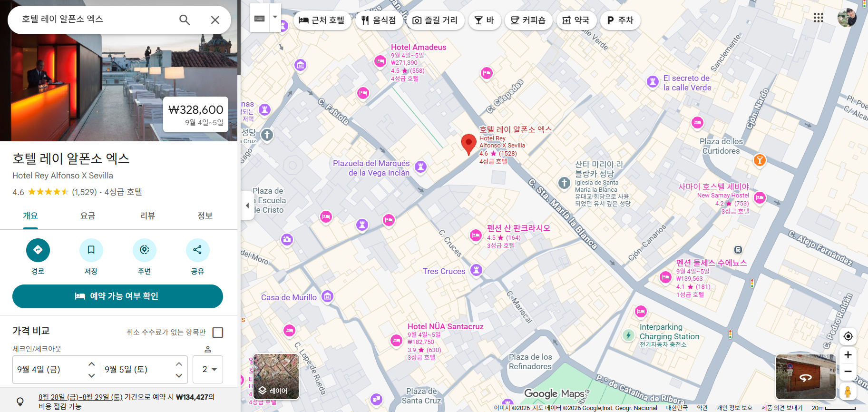The image size is (868, 412).
Task: Filter map by 근처 호텔
Action: pyautogui.click(x=322, y=20)
